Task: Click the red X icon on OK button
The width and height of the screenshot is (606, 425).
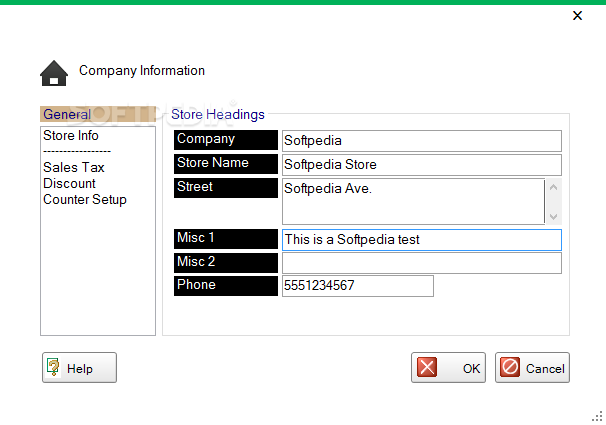Action: (x=427, y=367)
